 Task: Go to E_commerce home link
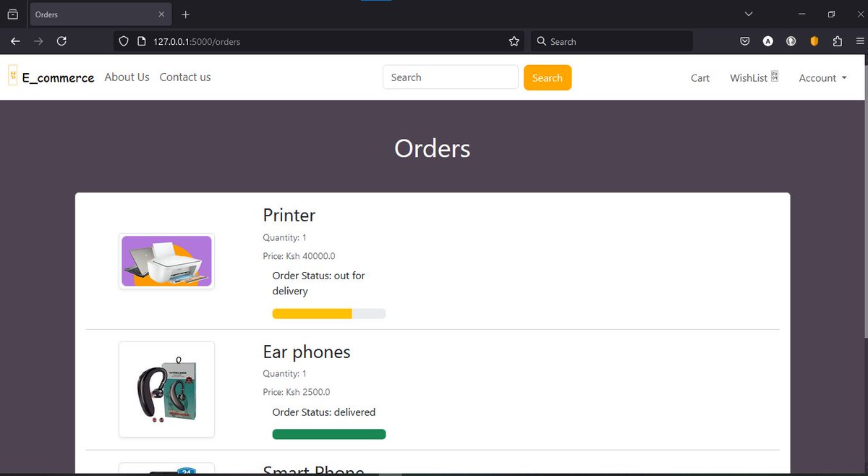coord(58,77)
